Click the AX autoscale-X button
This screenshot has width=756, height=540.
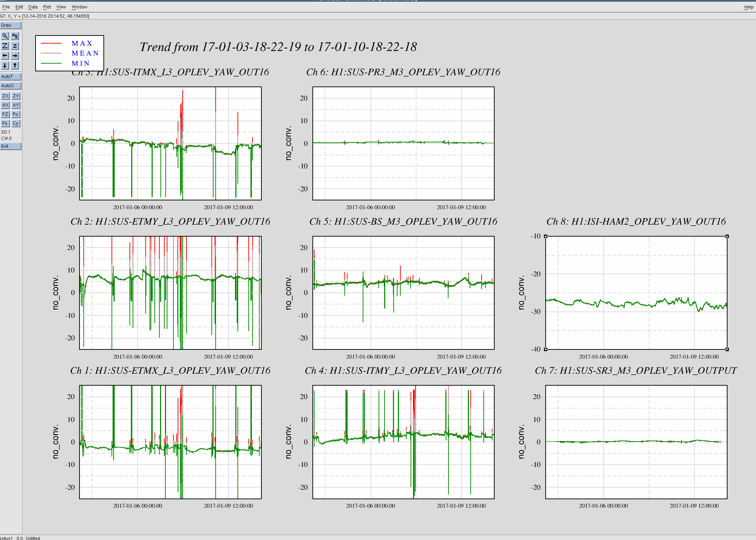pos(5,105)
